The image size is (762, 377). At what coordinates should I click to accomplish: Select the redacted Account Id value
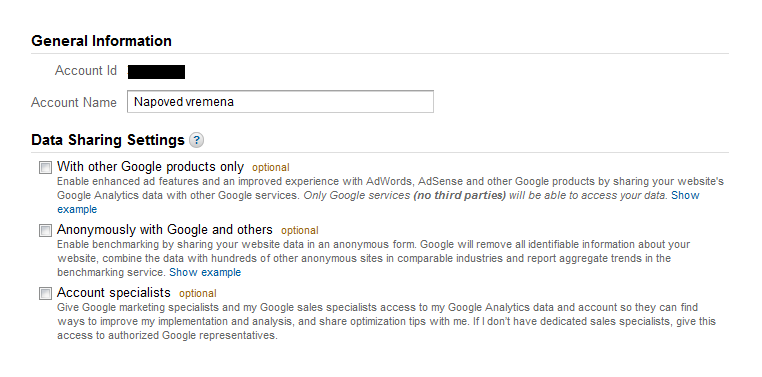(x=156, y=72)
